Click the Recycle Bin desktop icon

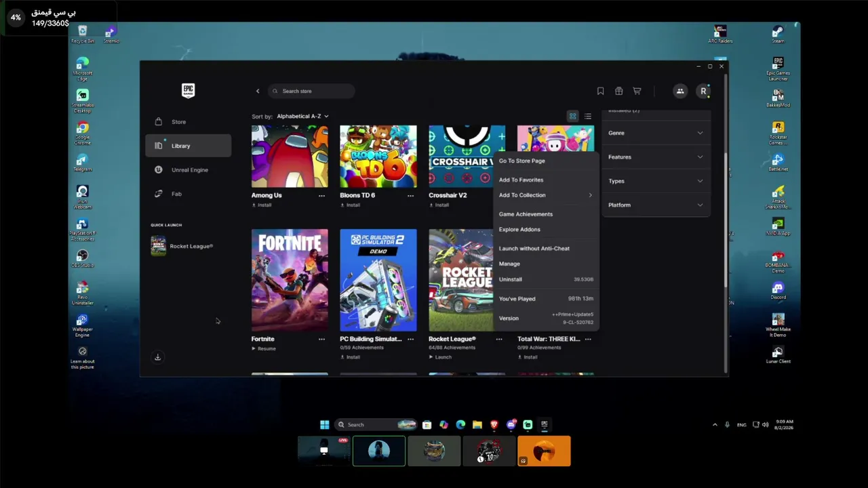[x=83, y=34]
